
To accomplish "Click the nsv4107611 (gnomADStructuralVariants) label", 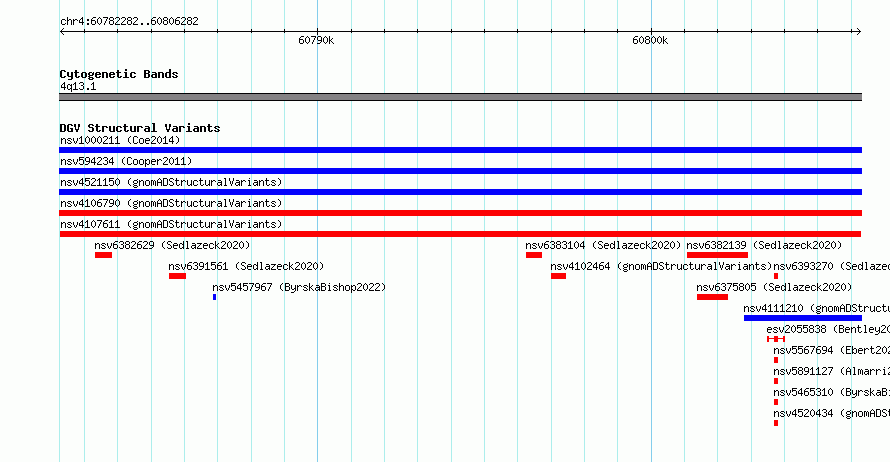I will 171,224.
